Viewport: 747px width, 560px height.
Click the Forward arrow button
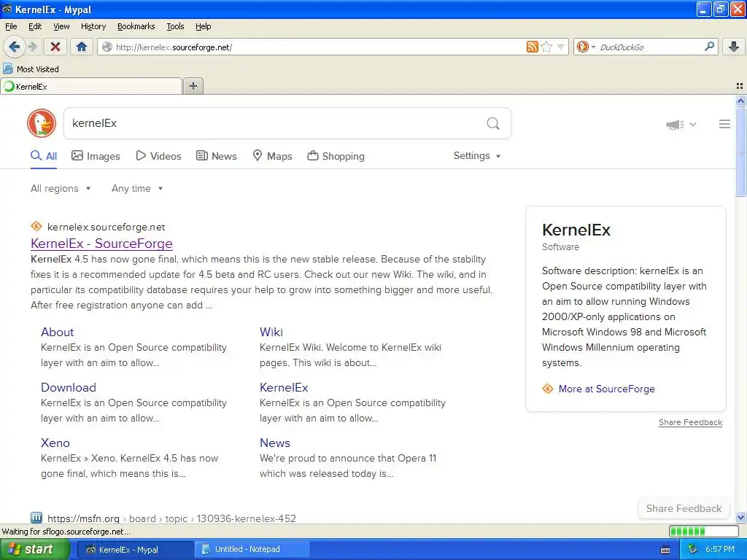pyautogui.click(x=32, y=47)
